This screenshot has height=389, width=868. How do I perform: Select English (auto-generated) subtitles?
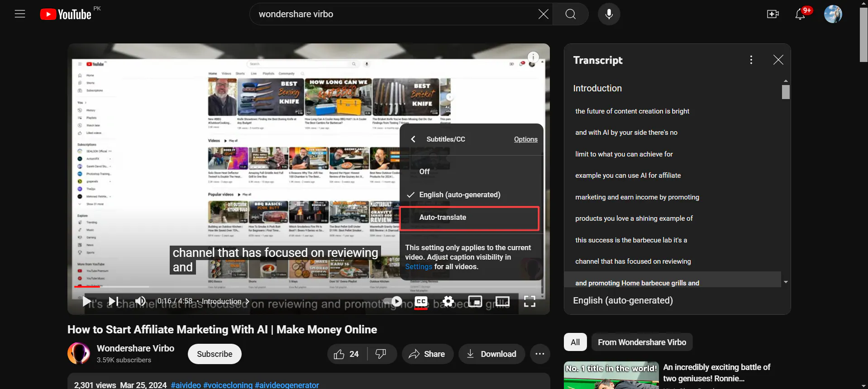click(x=471, y=194)
